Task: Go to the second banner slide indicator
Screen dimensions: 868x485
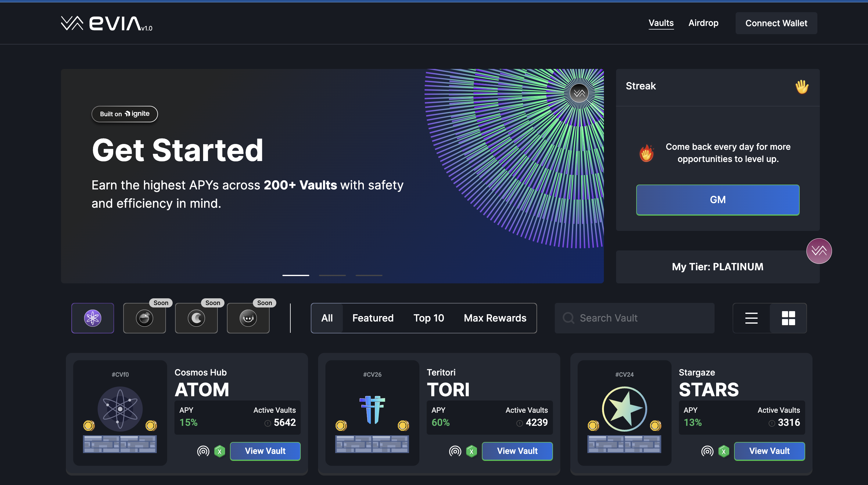Action: tap(332, 275)
